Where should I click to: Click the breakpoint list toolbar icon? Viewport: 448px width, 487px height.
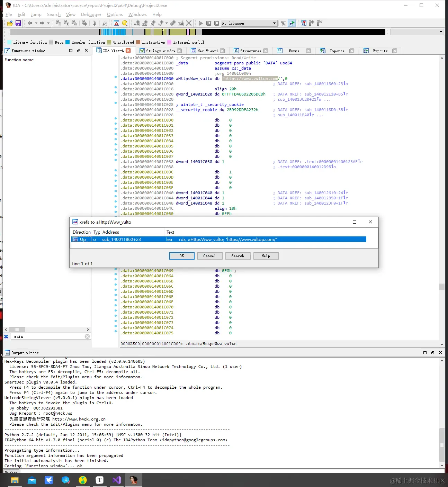(x=304, y=23)
